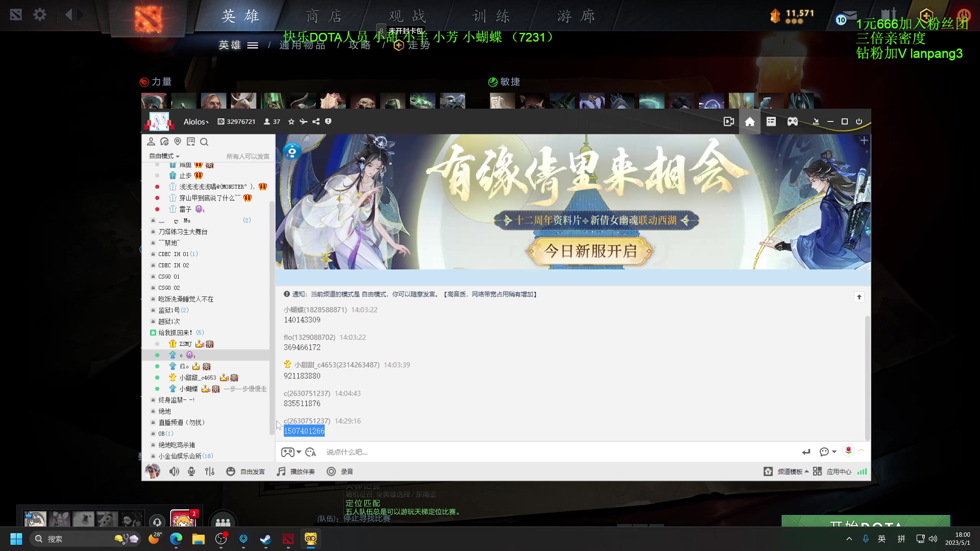Open the audio mixer sliders icon
The width and height of the screenshot is (980, 551).
point(209,471)
